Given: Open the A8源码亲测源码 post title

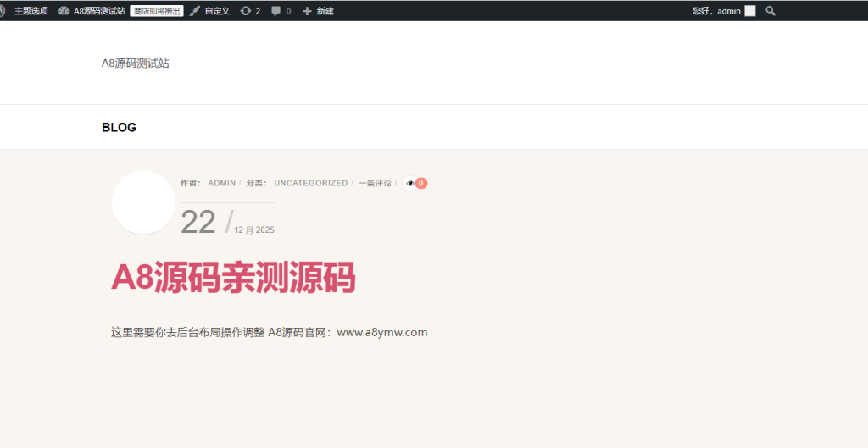Looking at the screenshot, I should pyautogui.click(x=233, y=277).
